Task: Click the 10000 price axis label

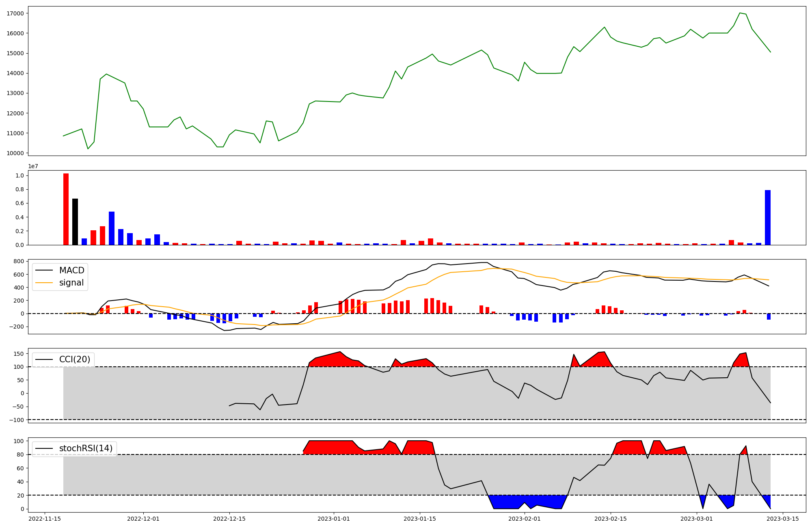Action: coord(15,153)
